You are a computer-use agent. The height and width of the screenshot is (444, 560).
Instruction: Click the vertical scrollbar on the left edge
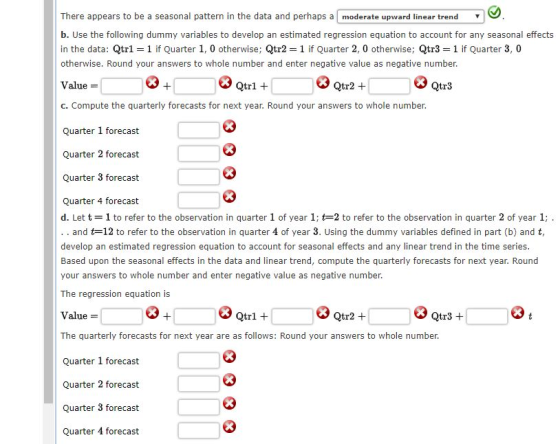coord(49,202)
